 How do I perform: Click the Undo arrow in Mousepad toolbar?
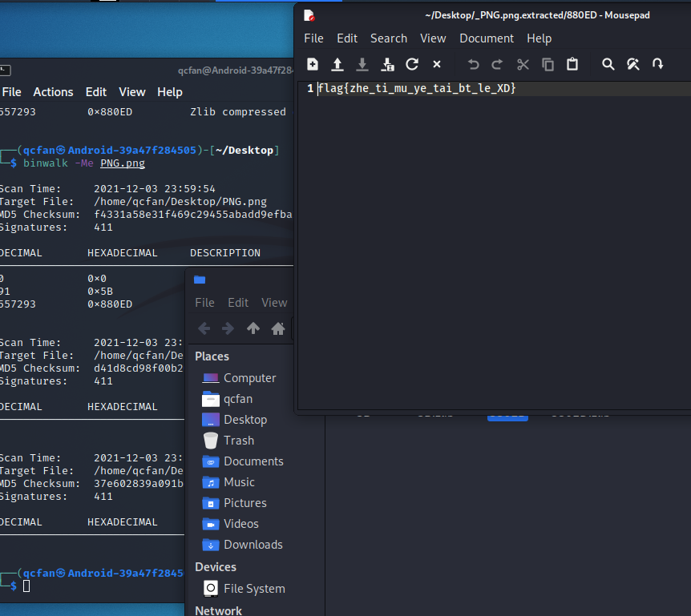coord(473,64)
